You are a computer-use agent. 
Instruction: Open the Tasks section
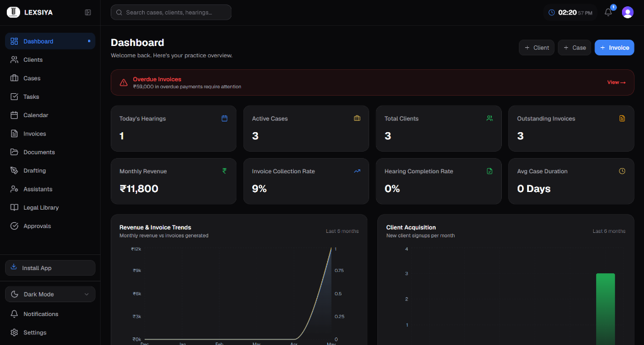[50, 96]
